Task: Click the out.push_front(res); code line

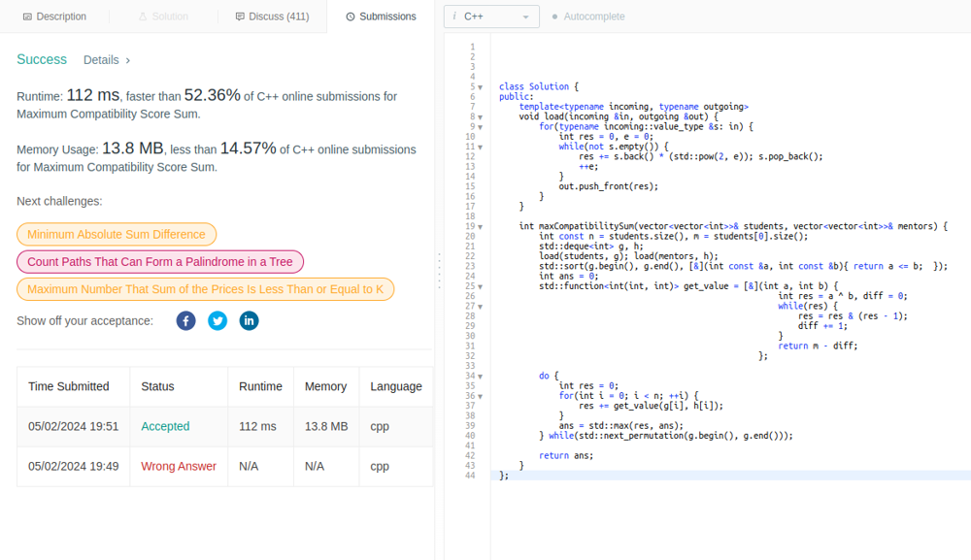Action: click(x=609, y=186)
